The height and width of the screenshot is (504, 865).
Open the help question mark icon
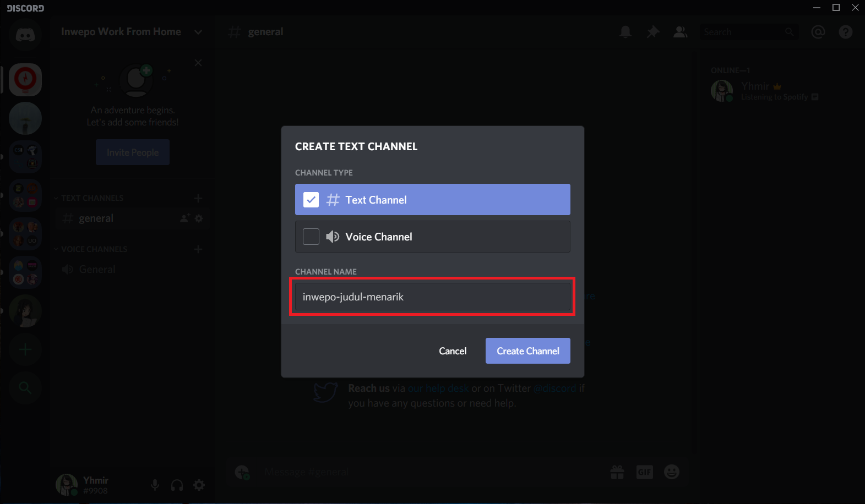coord(846,32)
